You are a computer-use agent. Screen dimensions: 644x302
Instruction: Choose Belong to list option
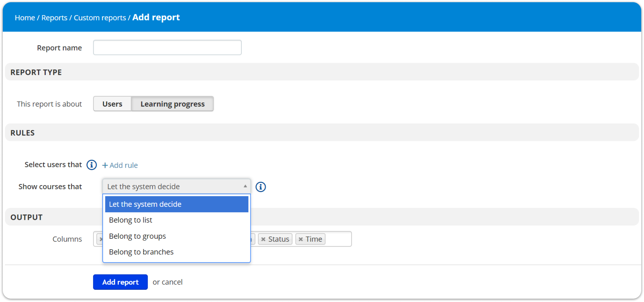pyautogui.click(x=177, y=220)
